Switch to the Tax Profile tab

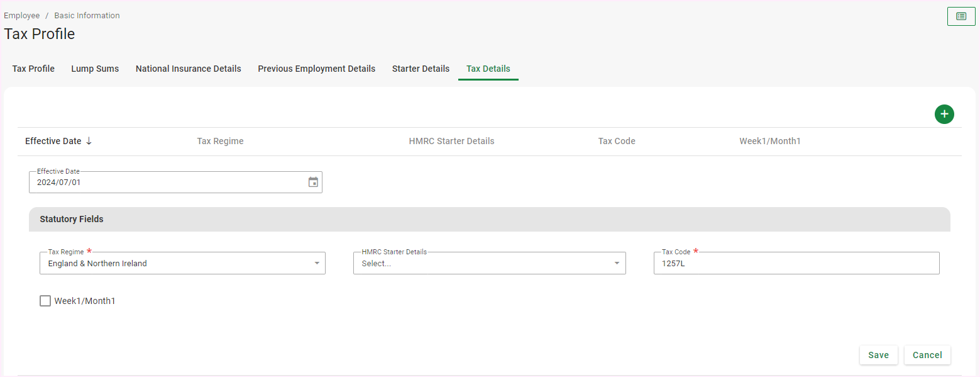tap(33, 69)
